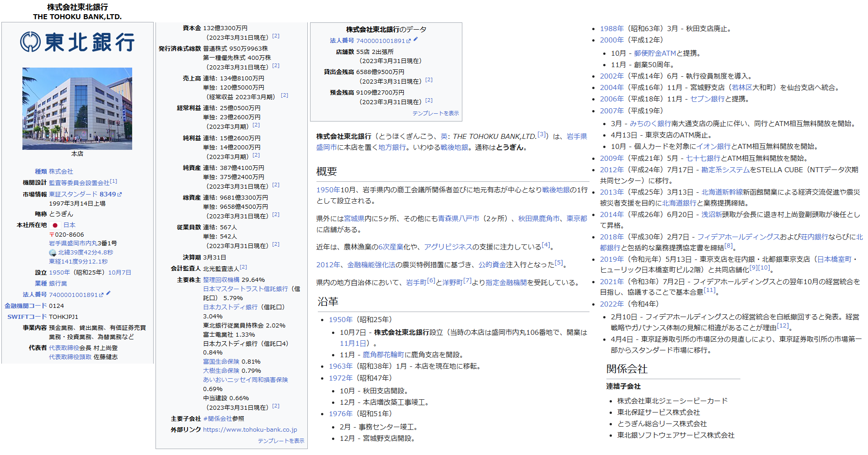Open the 金融機能強化法 link
This screenshot has height=455, width=868.
pyautogui.click(x=371, y=265)
